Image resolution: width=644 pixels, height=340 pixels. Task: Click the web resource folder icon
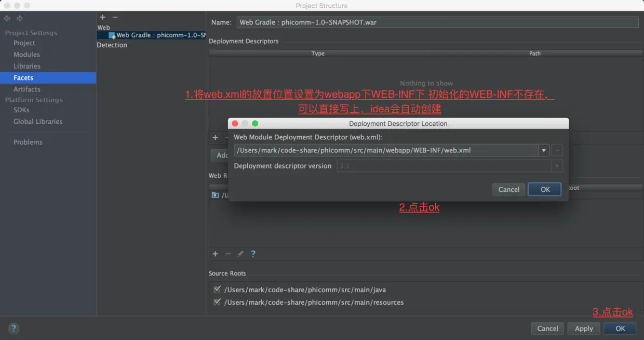click(x=215, y=195)
